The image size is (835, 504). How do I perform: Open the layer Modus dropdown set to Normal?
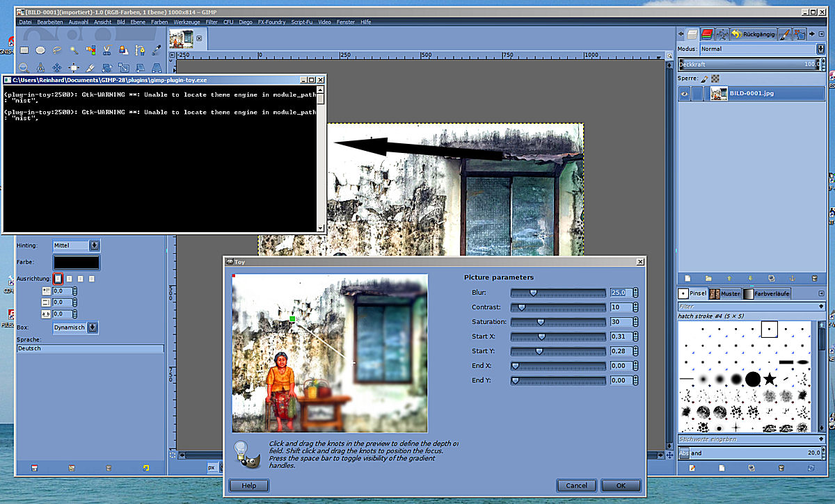pos(763,49)
